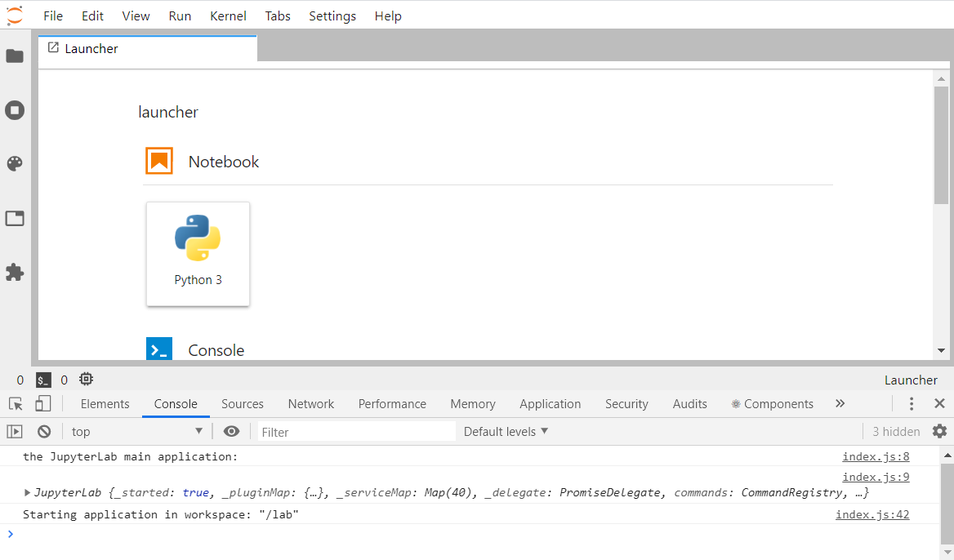Screen dimensions: 954x560
Task: Show more DevTools tabs chevron
Action: 840,404
